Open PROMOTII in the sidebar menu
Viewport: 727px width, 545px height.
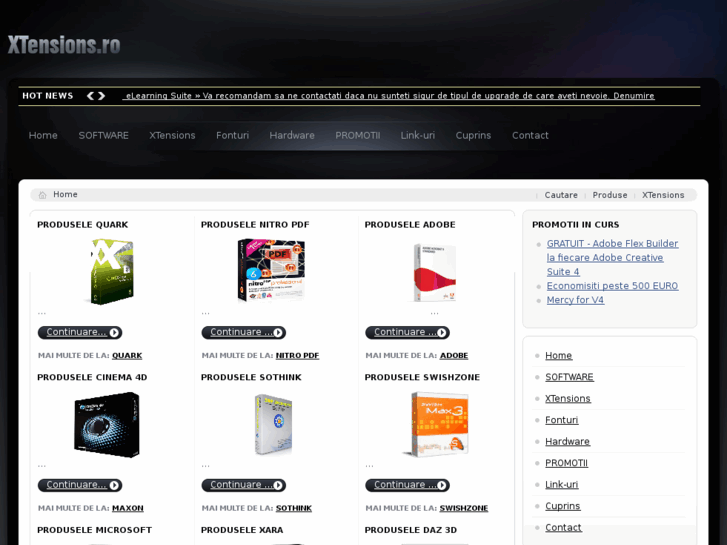coord(566,463)
